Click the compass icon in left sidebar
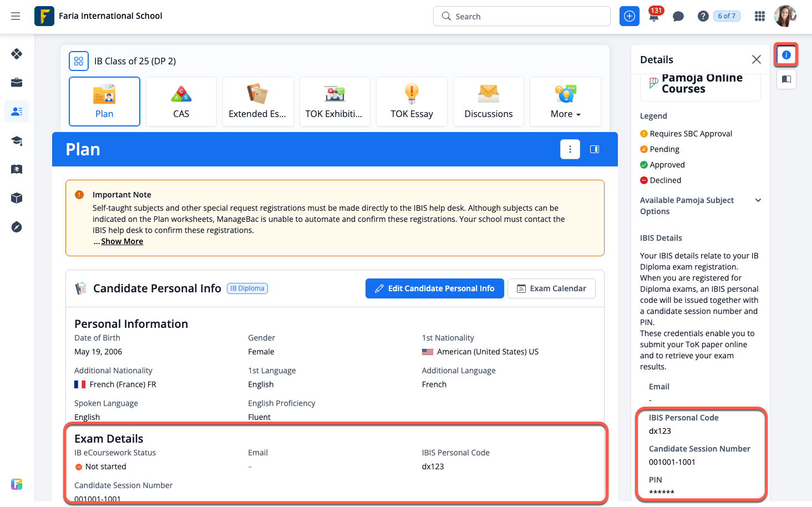Viewport: 812px width, 507px height. (x=17, y=227)
